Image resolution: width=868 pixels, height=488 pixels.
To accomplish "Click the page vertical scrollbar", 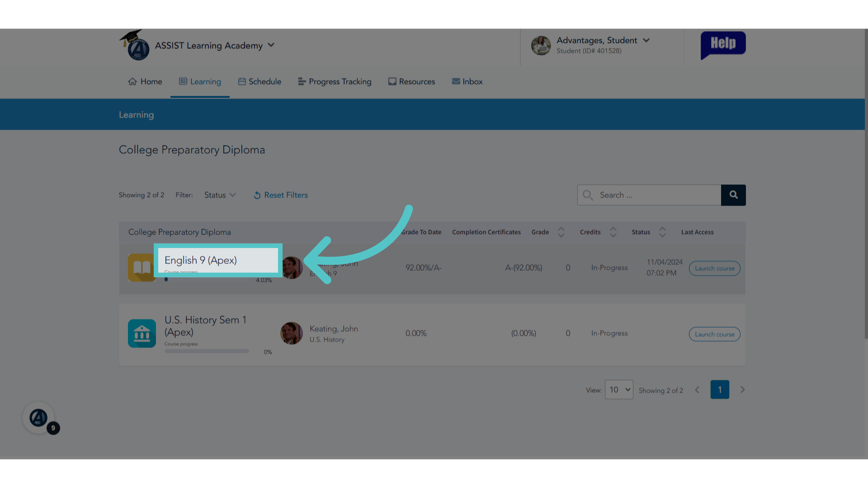I will point(866,183).
